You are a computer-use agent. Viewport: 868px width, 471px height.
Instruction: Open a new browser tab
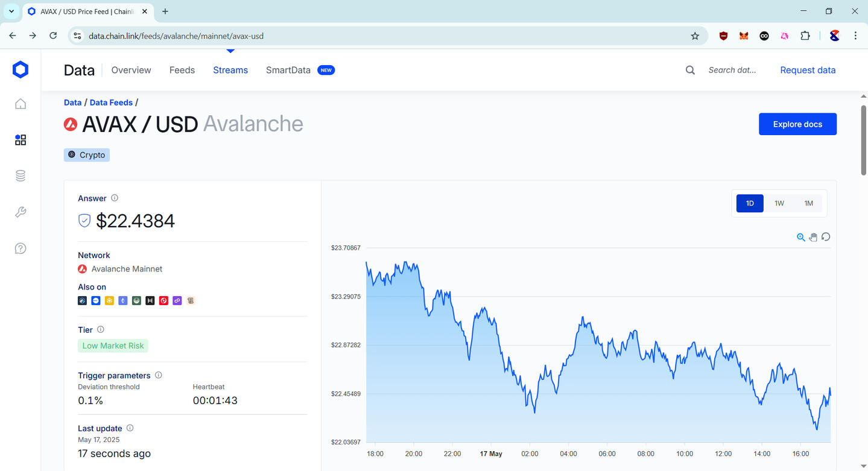point(165,11)
